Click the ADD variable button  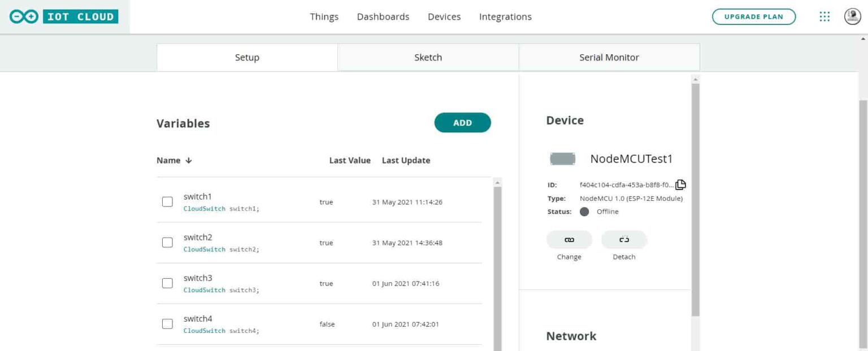pos(462,122)
